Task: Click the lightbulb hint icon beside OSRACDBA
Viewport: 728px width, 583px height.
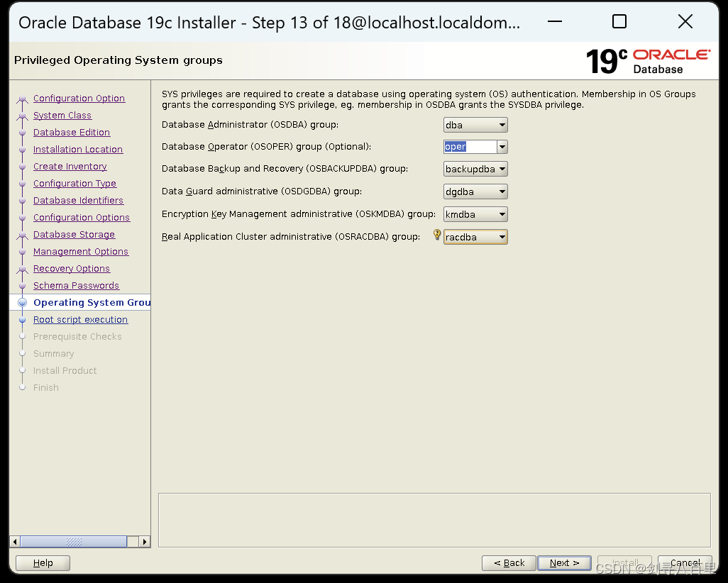Action: click(437, 235)
